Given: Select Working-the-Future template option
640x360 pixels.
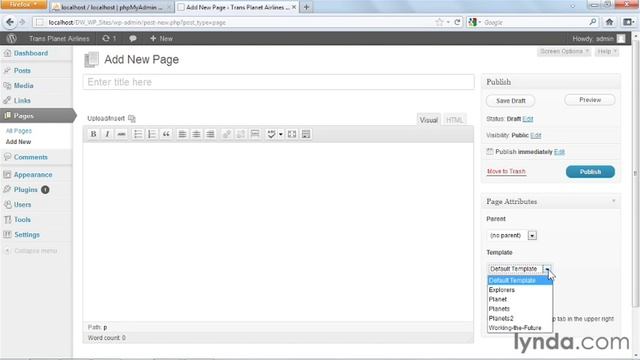Looking at the screenshot, I should pos(520,328).
